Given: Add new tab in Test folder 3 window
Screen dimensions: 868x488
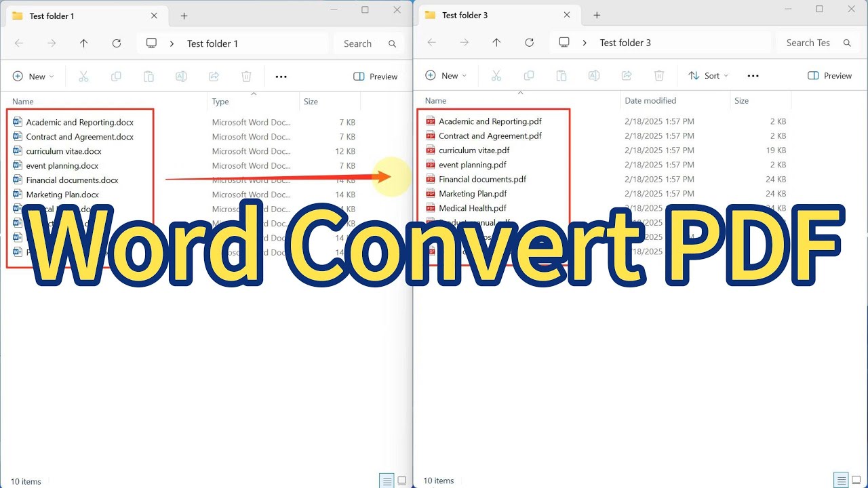Looking at the screenshot, I should coord(597,15).
